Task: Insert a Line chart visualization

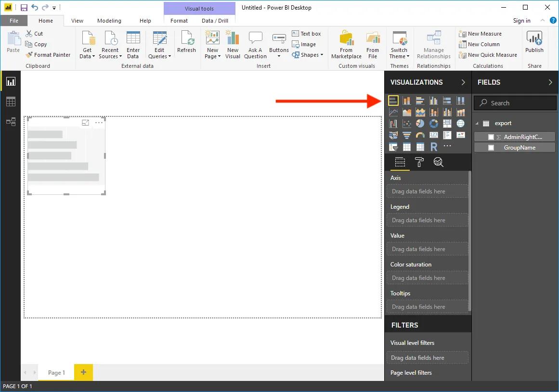Action: 393,113
